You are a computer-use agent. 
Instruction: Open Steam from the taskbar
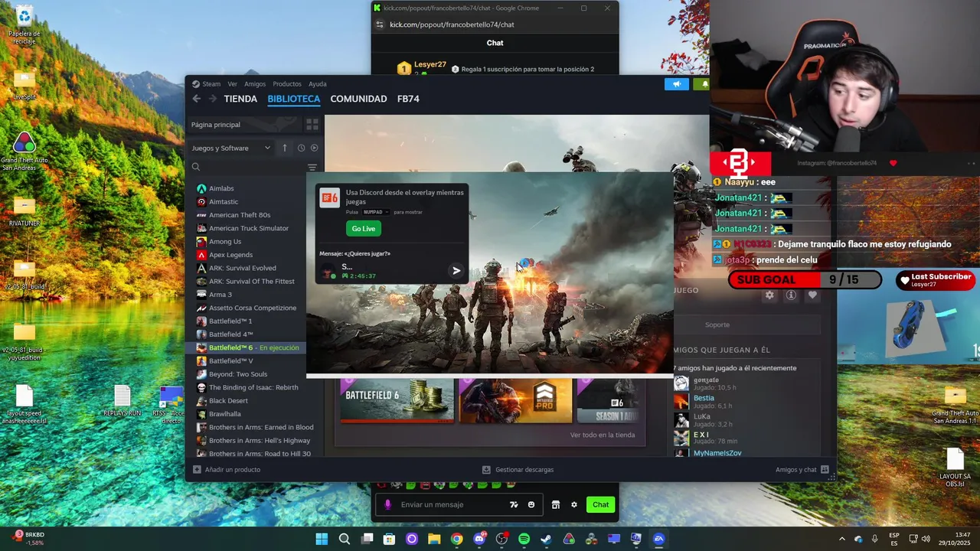(546, 539)
